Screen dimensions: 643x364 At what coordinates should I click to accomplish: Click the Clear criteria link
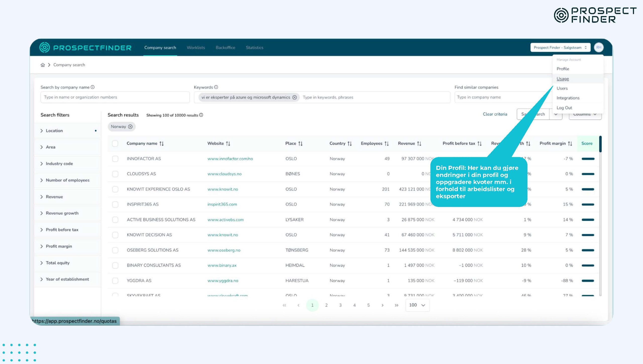point(495,114)
